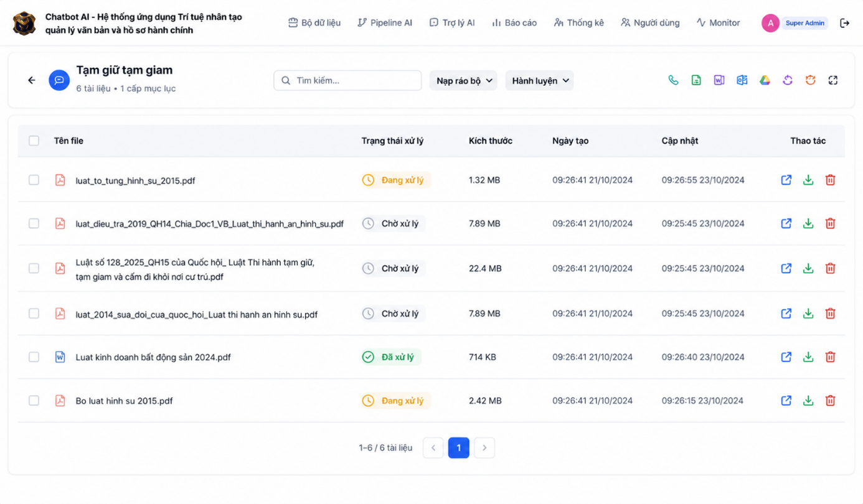Screen dimensions: 863x504
Task: Click Đang xử lý status of luat_to_tung_hinh_su_2015.pdf
Action: click(x=396, y=180)
